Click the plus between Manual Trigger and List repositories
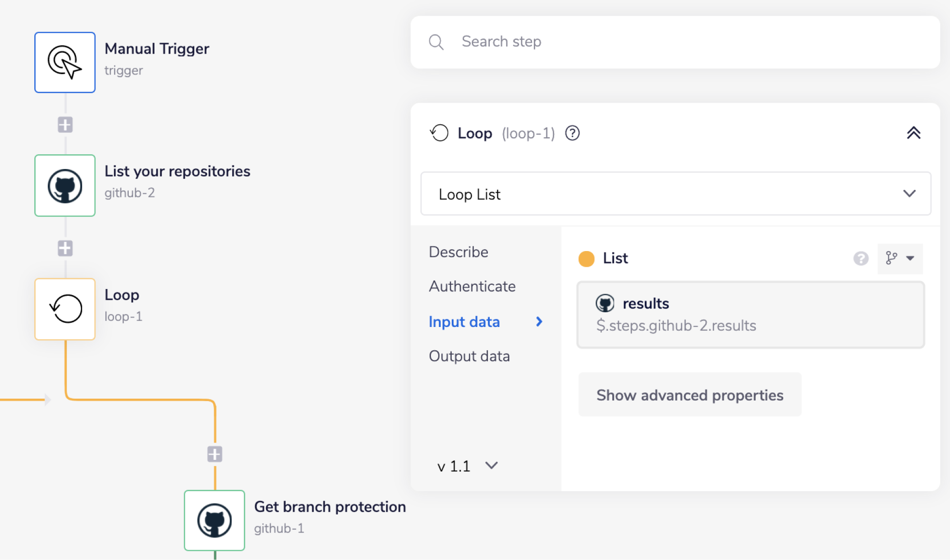The image size is (950, 560). pos(65,124)
